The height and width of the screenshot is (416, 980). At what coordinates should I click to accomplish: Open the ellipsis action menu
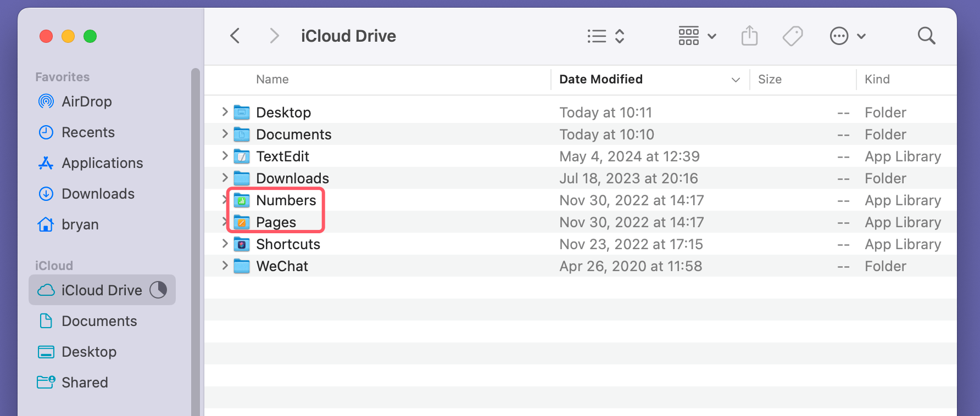[x=848, y=36]
